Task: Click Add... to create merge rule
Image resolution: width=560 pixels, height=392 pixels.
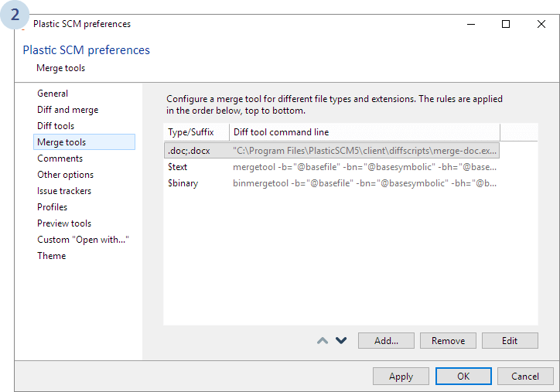Action: click(x=386, y=341)
